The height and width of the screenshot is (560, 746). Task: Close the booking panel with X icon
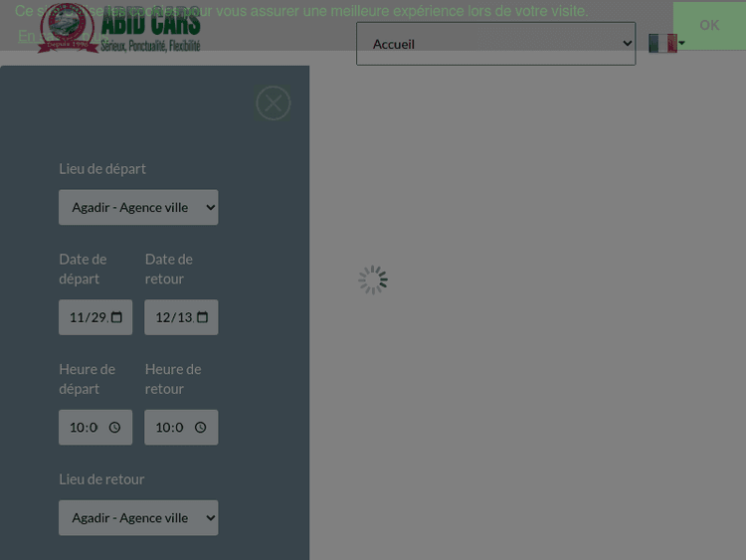click(274, 103)
